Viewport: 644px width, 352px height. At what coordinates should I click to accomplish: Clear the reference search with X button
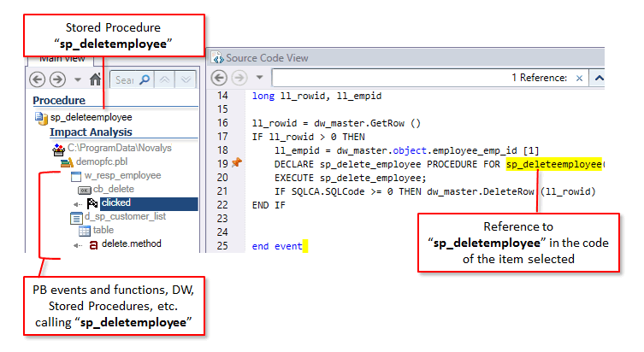pyautogui.click(x=579, y=78)
